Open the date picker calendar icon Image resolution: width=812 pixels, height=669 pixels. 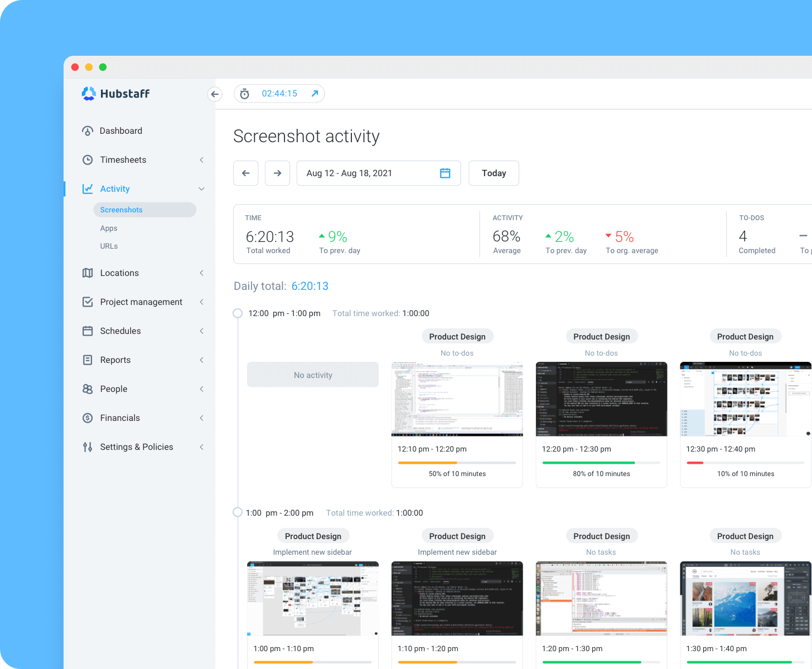445,173
